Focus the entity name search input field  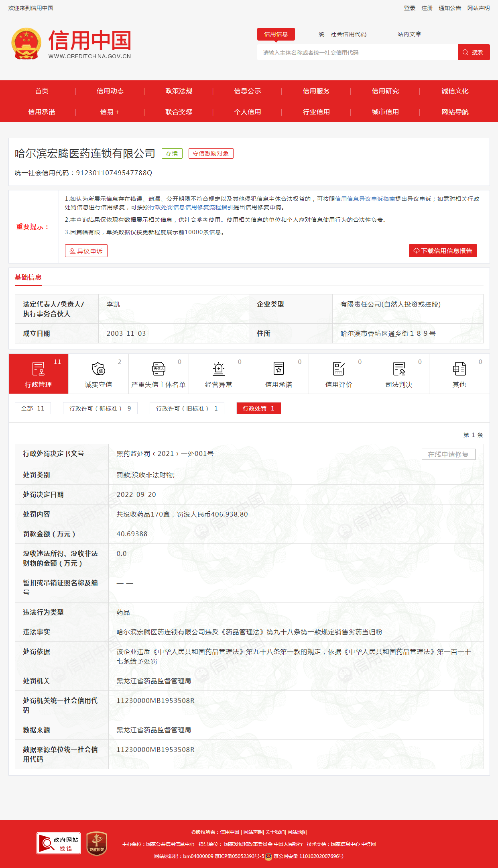click(357, 52)
